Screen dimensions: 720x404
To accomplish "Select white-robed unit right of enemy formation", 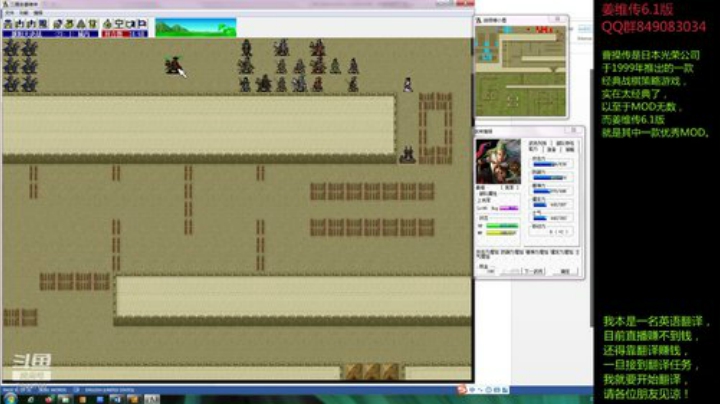I will pyautogui.click(x=408, y=84).
